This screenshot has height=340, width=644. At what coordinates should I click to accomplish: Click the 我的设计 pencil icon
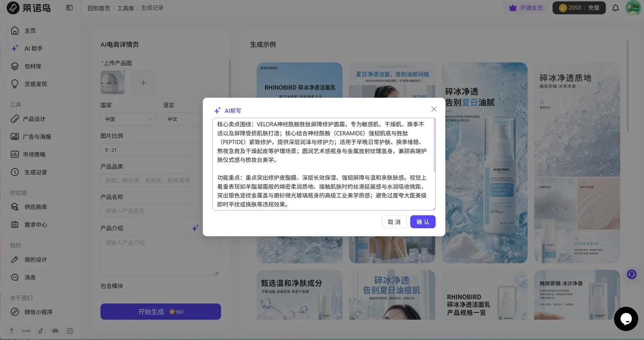[15, 260]
